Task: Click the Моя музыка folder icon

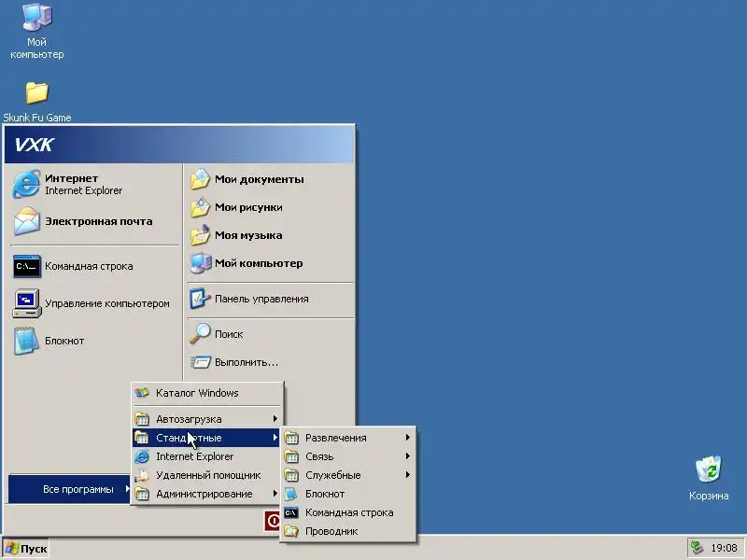Action: pyautogui.click(x=200, y=235)
